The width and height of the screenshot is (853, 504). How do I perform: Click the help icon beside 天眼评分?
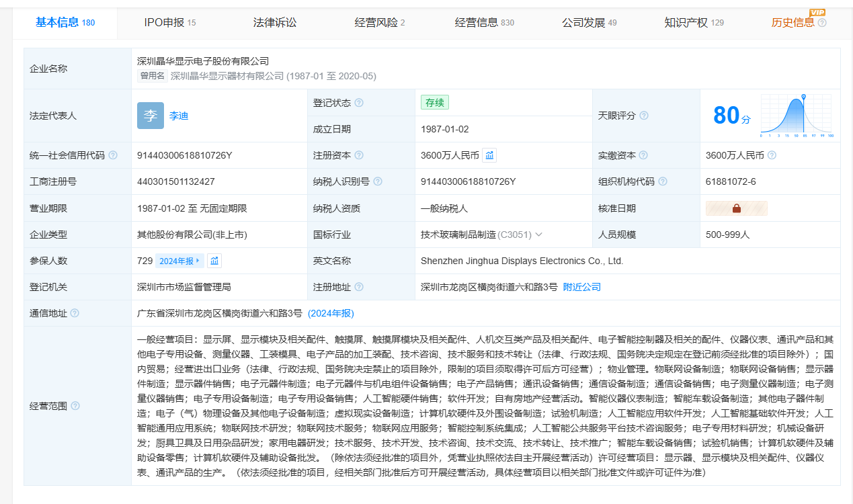(x=644, y=116)
